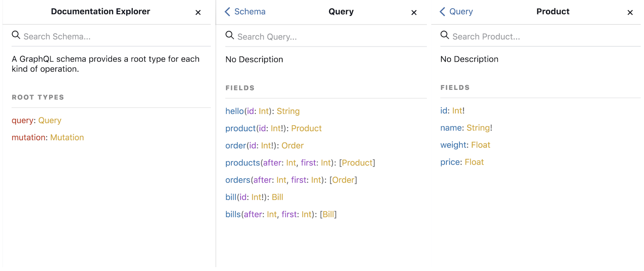Open the Bill type from bill field
The image size is (644, 271).
[x=277, y=197]
